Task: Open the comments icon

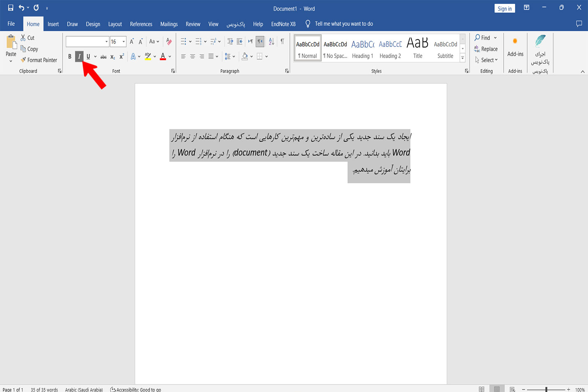Action: [579, 24]
